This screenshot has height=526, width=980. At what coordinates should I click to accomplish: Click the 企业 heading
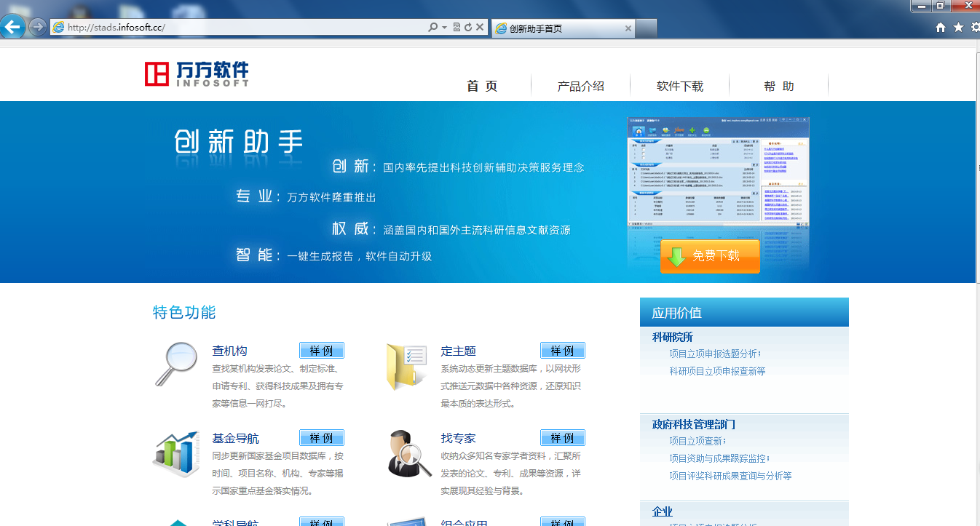point(663,511)
